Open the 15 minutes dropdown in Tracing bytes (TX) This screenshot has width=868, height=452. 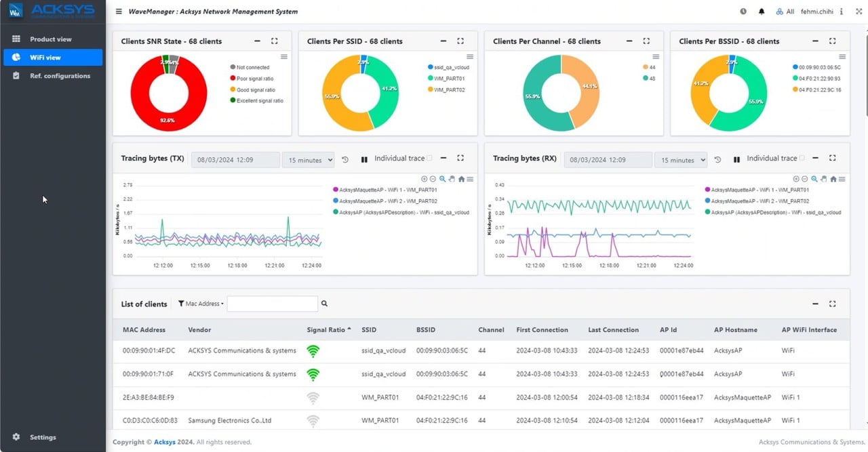click(x=308, y=160)
